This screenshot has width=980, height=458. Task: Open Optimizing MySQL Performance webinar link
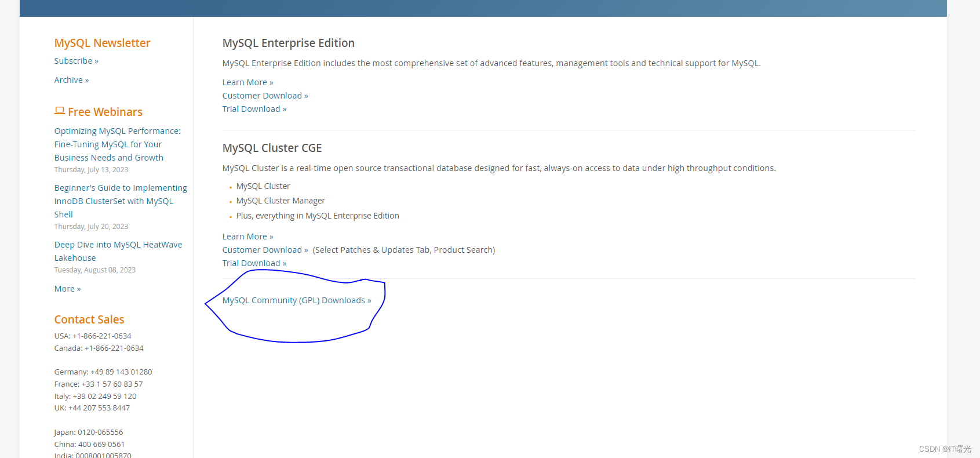tap(118, 144)
